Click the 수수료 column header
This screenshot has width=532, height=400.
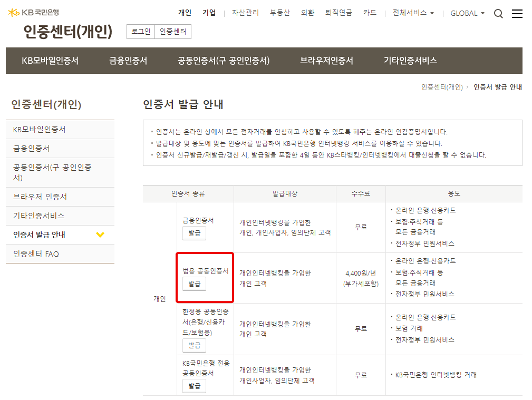[x=361, y=194]
